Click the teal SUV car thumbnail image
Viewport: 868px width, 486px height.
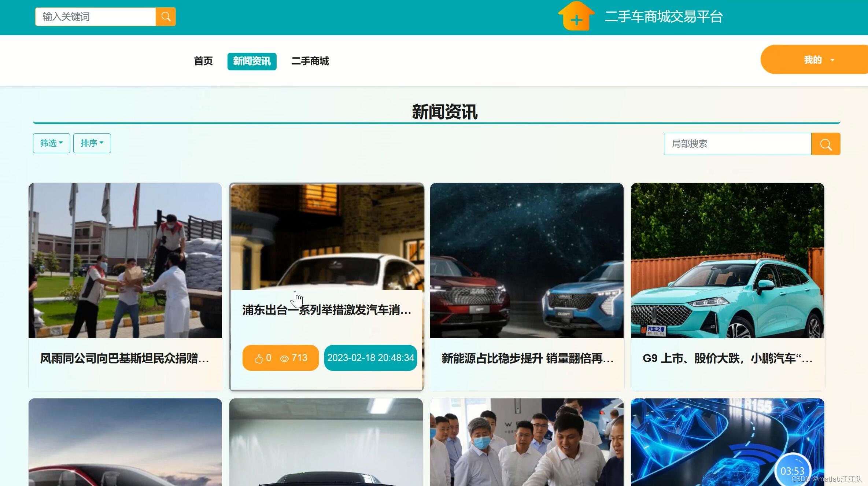click(x=727, y=261)
